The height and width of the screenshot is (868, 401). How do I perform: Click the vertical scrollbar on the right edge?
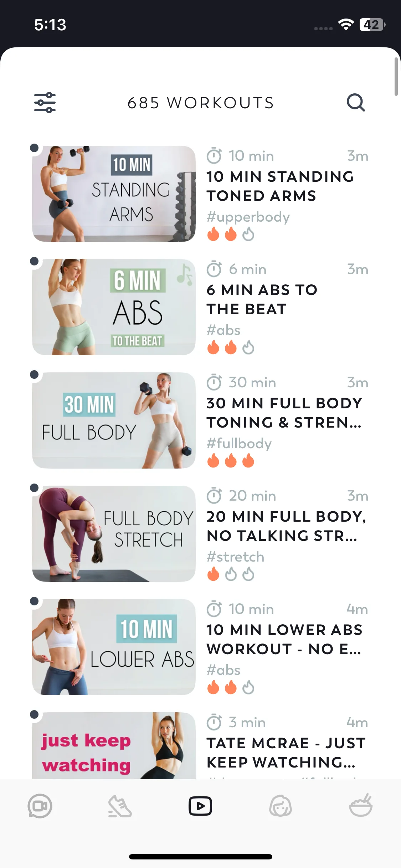(396, 76)
